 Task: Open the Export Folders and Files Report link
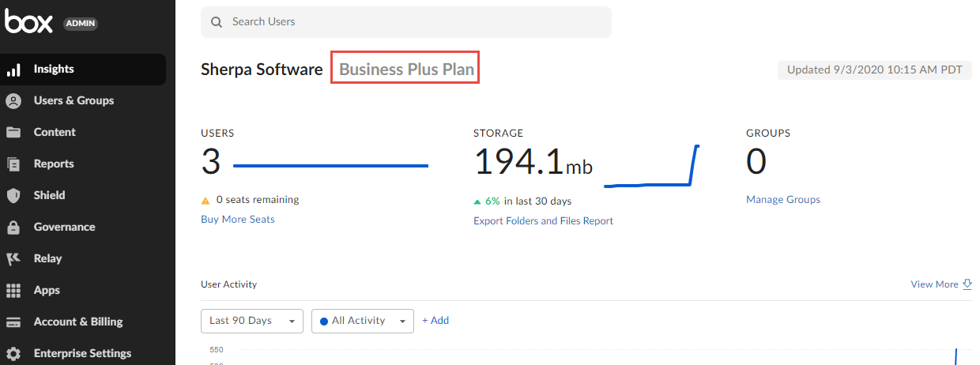543,221
